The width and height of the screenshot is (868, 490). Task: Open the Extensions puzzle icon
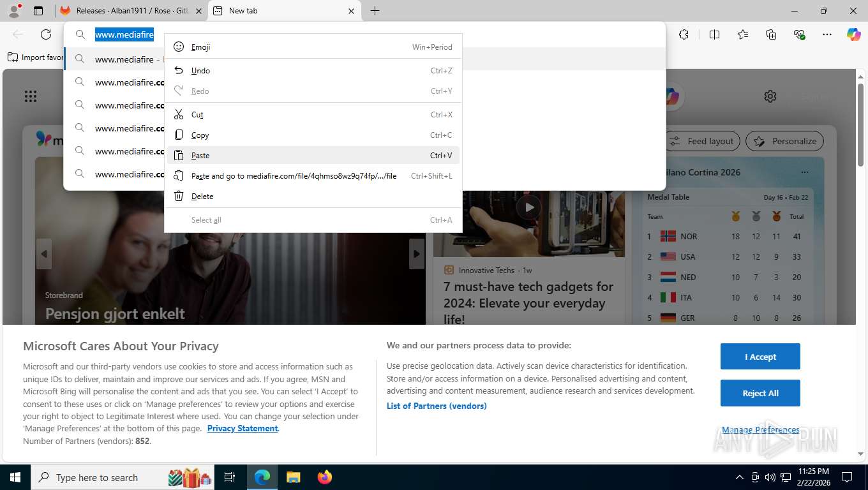click(x=684, y=34)
